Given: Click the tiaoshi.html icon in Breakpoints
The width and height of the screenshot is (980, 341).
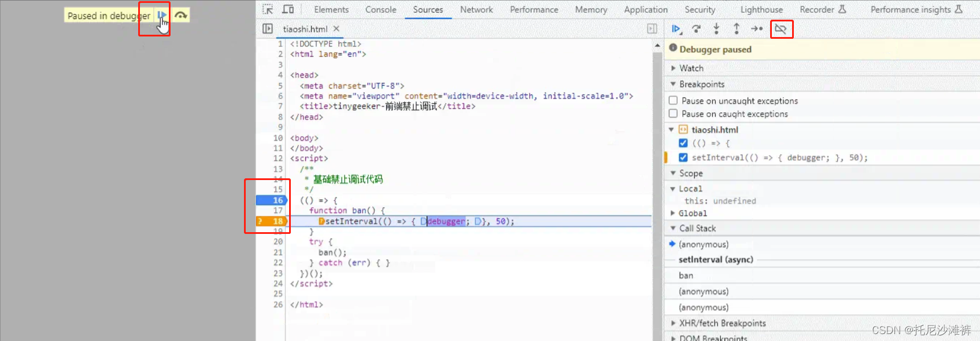Looking at the screenshot, I should [683, 130].
